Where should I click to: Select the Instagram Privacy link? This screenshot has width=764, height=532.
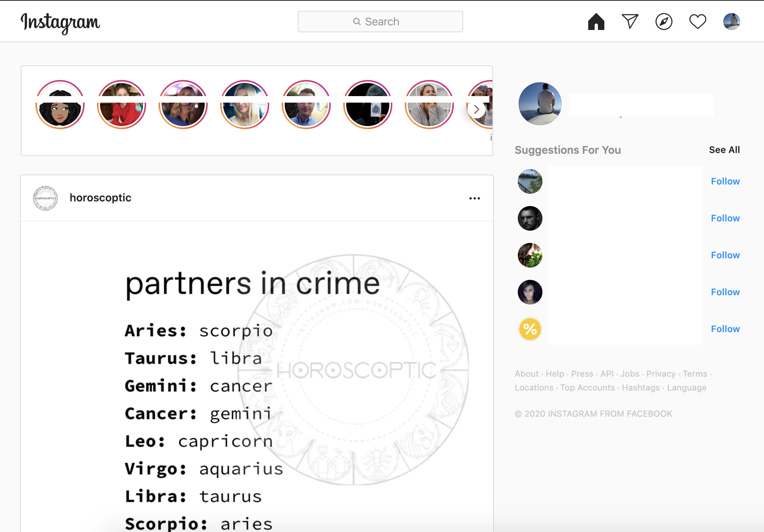click(x=661, y=373)
